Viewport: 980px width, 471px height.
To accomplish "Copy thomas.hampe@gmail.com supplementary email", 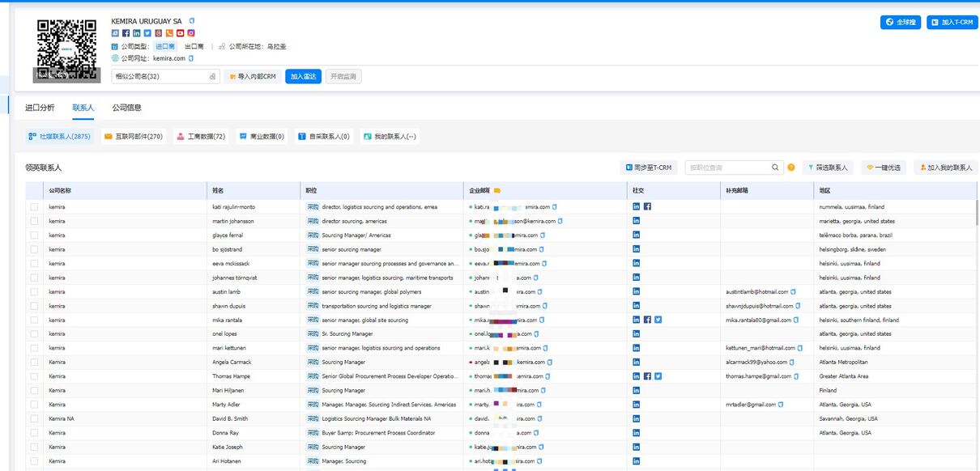I will pos(796,376).
